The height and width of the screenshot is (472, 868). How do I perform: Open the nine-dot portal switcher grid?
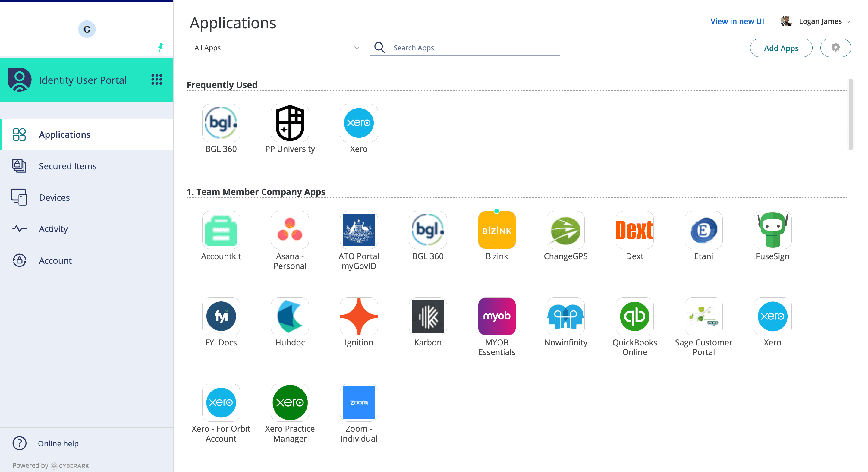pos(157,80)
